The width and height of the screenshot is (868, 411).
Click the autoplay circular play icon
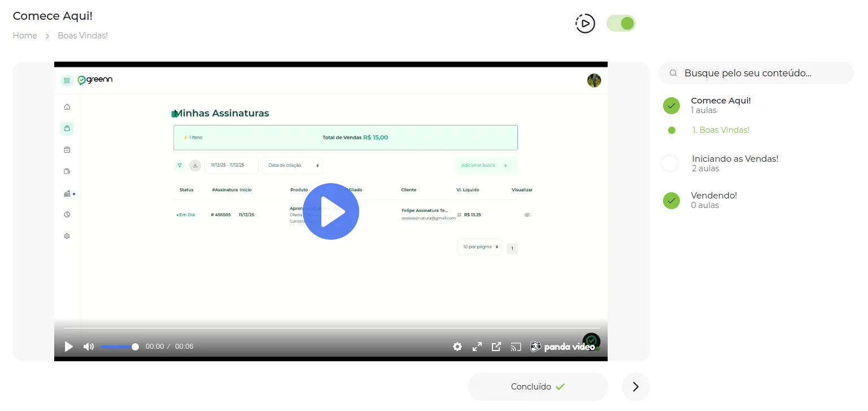[585, 23]
